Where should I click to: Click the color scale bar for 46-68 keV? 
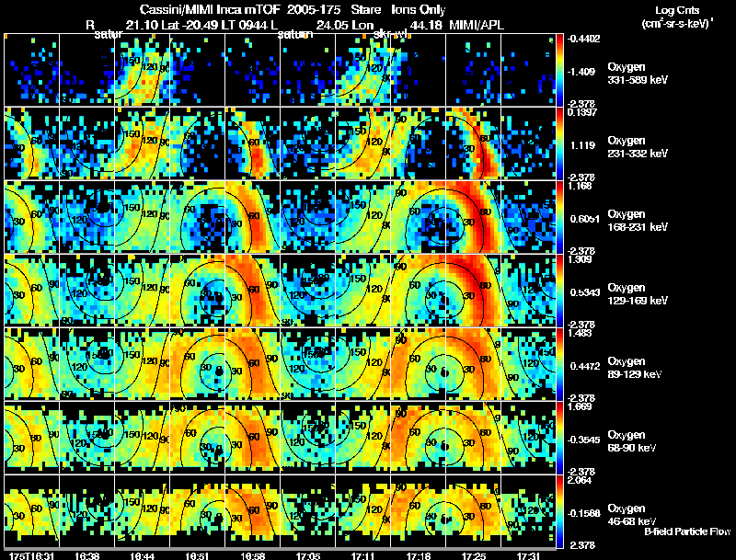559,511
